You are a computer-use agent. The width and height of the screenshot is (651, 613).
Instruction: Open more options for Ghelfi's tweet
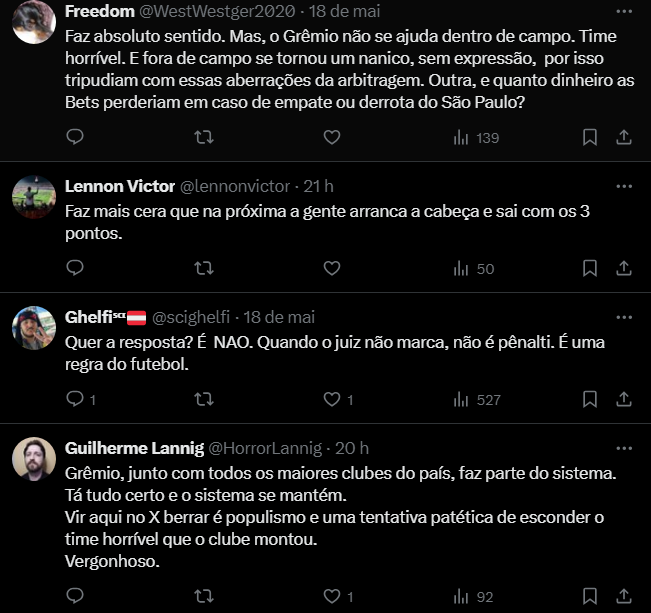(624, 316)
